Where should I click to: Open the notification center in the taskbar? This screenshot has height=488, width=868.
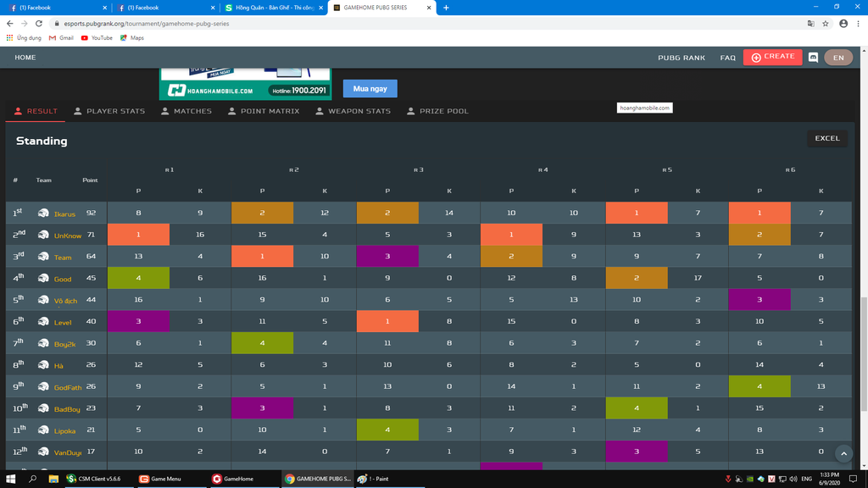853,479
